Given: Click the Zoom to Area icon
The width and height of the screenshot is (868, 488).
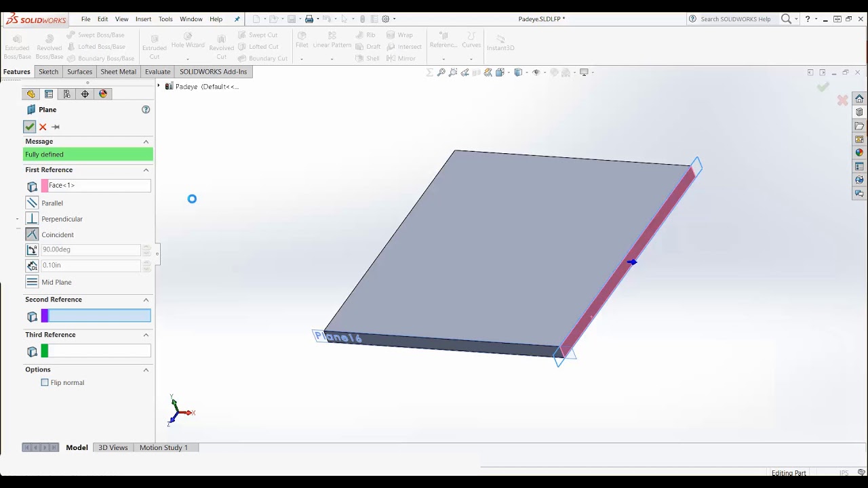Looking at the screenshot, I should click(x=453, y=73).
